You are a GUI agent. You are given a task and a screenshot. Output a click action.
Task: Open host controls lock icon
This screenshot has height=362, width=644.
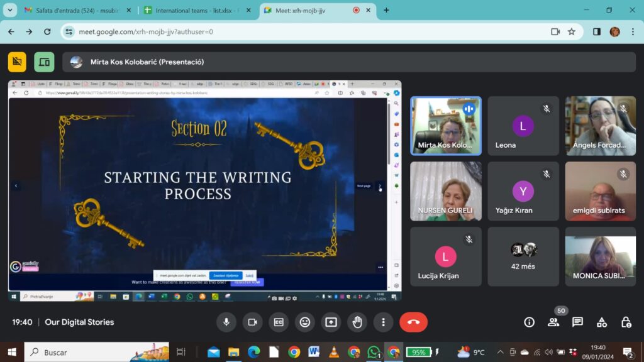626,322
